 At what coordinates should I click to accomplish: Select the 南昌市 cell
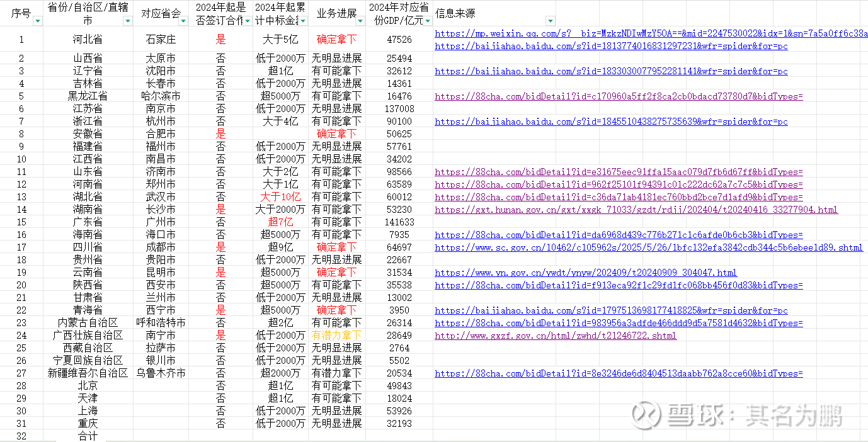(x=161, y=159)
